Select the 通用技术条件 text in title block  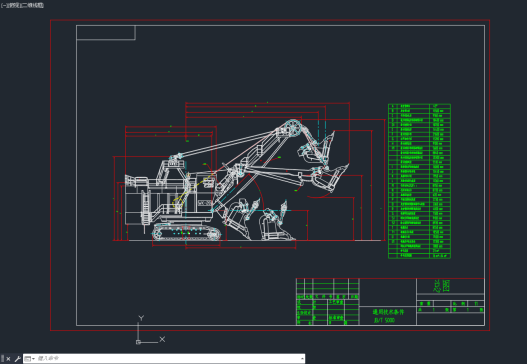click(388, 312)
